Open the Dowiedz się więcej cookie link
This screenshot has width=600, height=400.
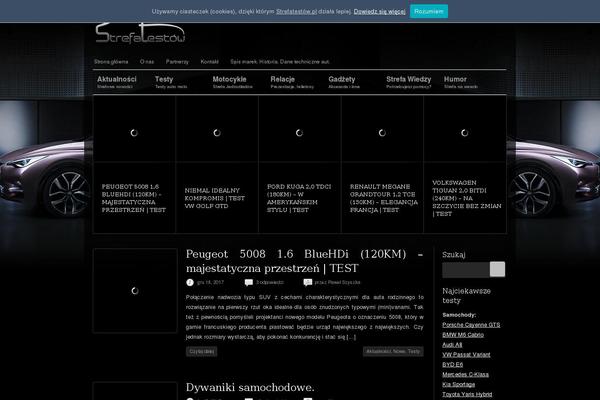(379, 11)
